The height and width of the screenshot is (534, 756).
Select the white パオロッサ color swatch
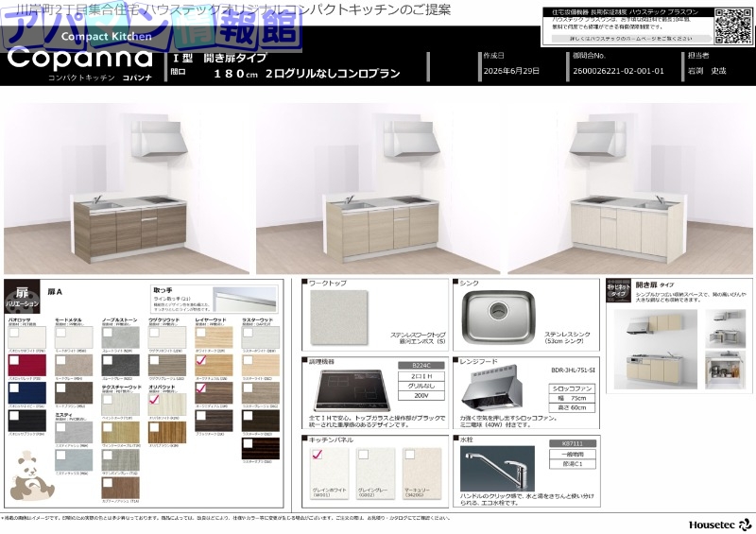click(27, 337)
